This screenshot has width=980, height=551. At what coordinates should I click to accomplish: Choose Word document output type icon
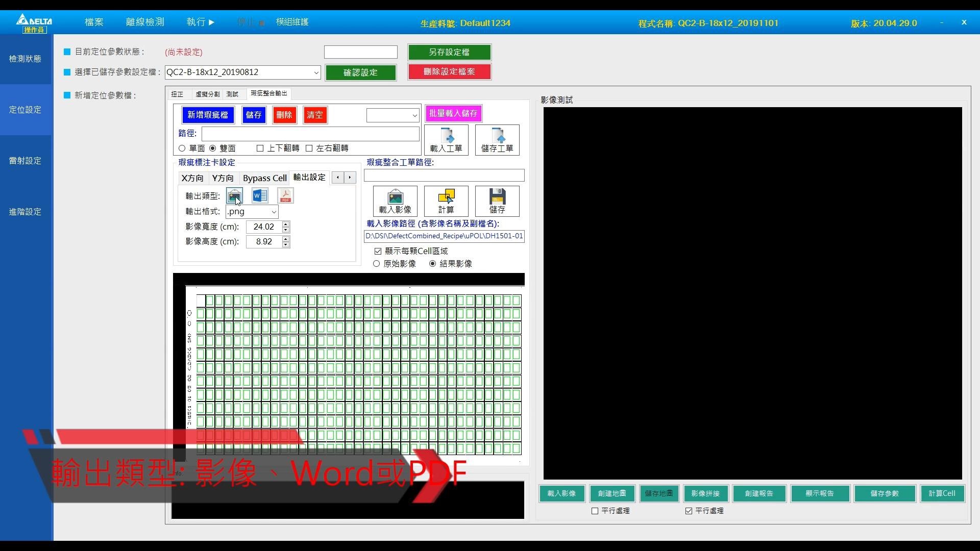pos(260,196)
